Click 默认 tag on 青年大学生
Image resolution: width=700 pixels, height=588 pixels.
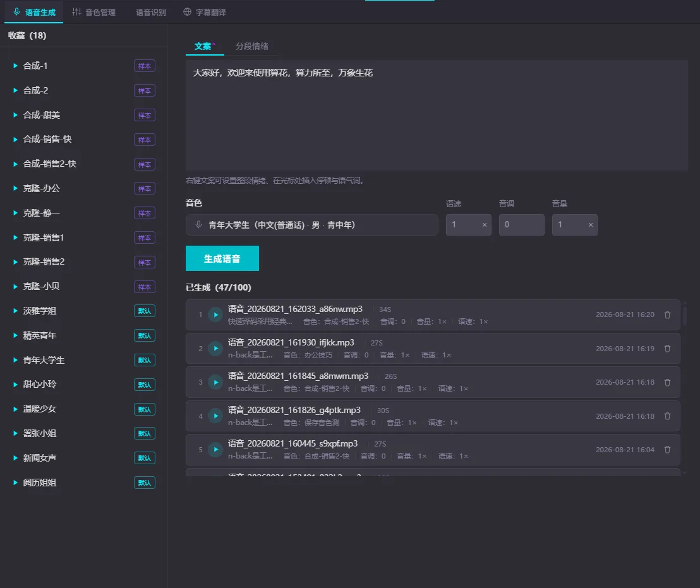[145, 360]
